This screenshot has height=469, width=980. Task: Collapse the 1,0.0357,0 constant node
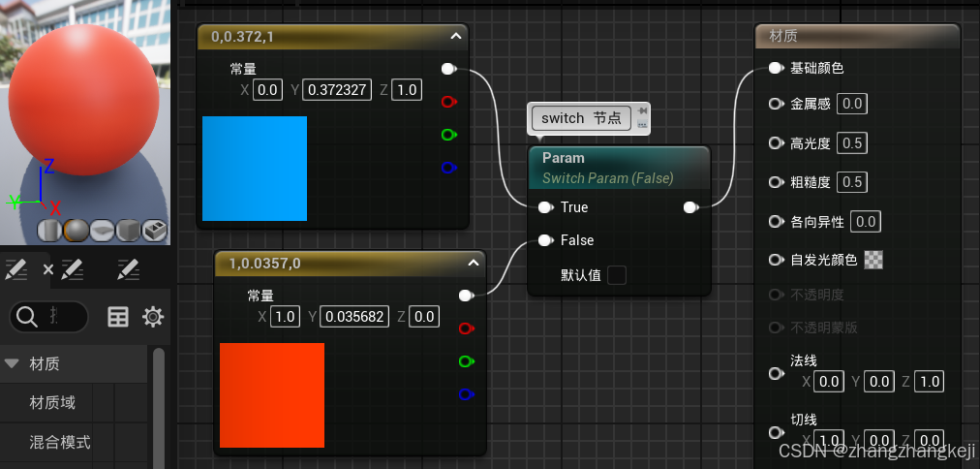click(474, 264)
